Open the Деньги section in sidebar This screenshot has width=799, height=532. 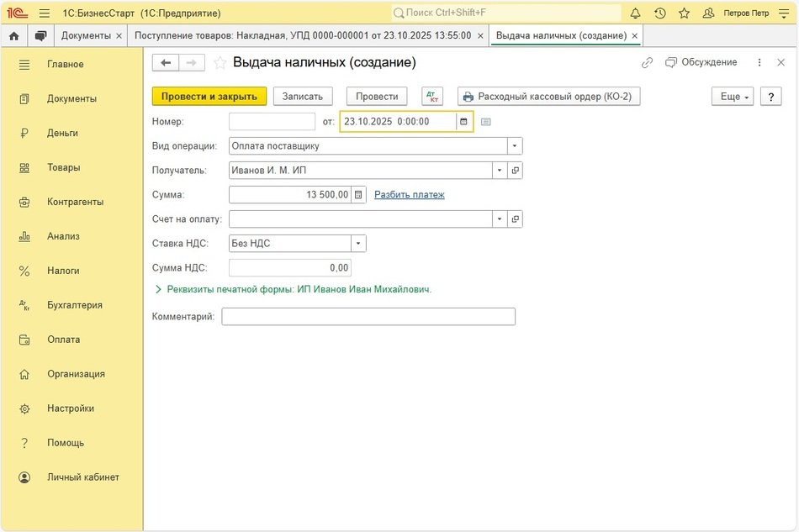62,133
